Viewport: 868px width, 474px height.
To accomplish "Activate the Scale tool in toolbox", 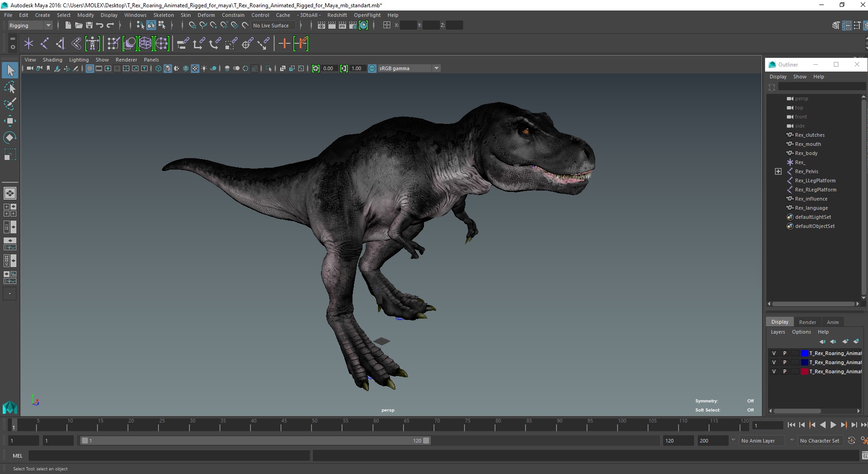I will 10,155.
